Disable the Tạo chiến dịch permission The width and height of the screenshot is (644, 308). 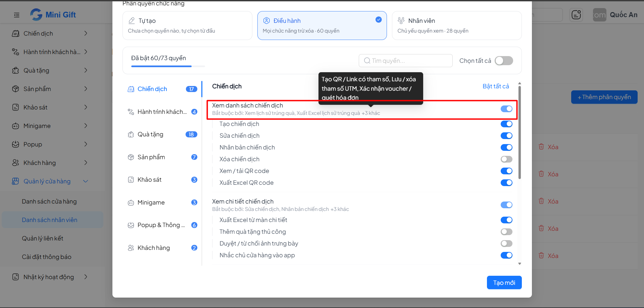point(506,124)
